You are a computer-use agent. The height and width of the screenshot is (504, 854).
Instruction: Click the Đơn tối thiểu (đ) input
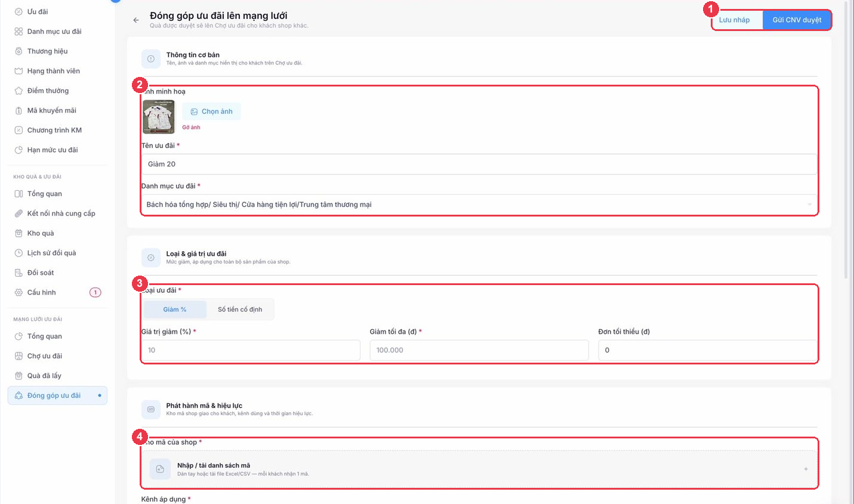pos(708,350)
